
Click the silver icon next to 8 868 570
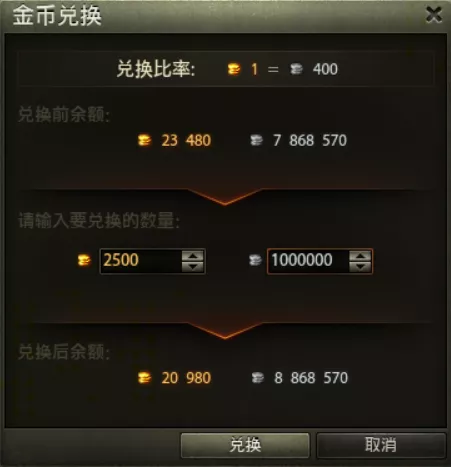click(x=257, y=378)
